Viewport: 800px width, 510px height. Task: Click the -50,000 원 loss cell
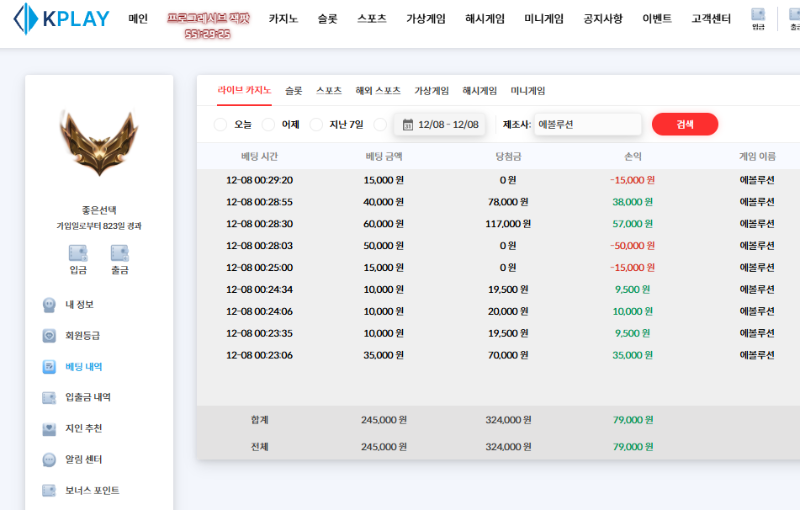click(633, 246)
